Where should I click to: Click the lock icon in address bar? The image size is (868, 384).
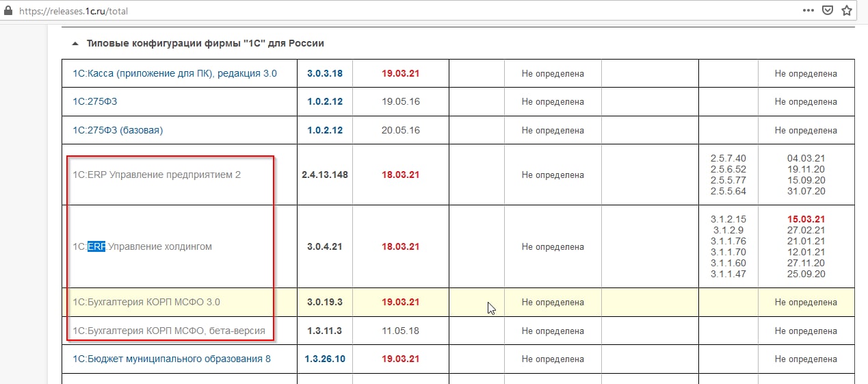tap(7, 11)
